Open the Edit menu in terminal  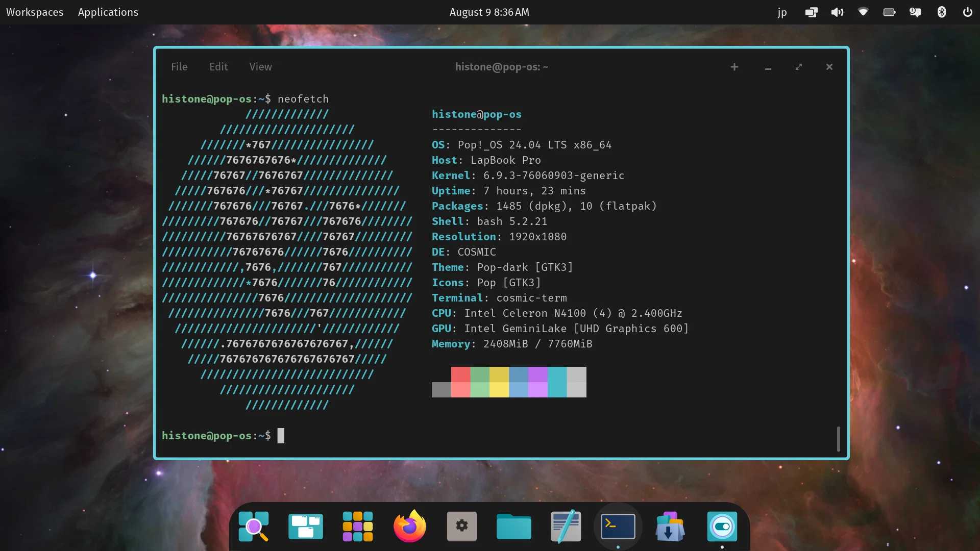[x=218, y=67]
